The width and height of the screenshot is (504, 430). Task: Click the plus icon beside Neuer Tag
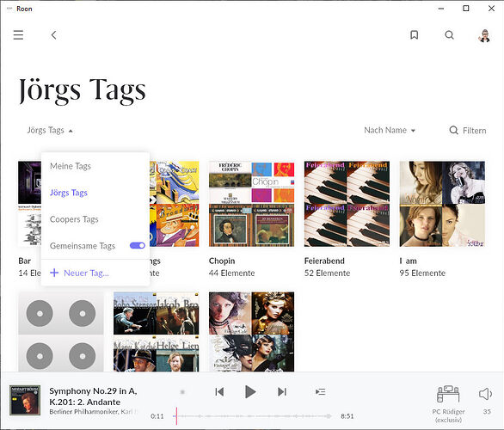(x=54, y=273)
